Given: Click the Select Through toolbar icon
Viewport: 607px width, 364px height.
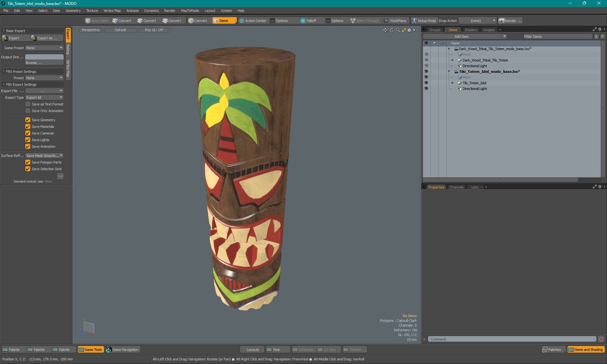Looking at the screenshot, I should pos(353,21).
